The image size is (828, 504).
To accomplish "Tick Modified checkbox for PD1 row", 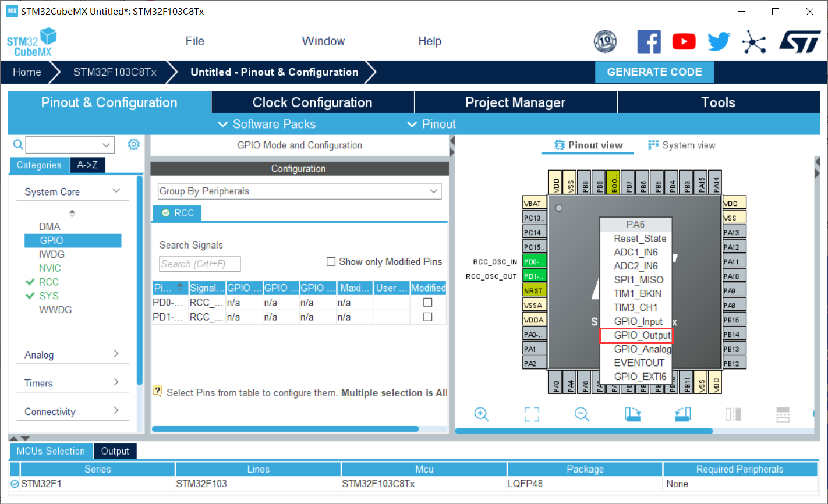I will [428, 317].
